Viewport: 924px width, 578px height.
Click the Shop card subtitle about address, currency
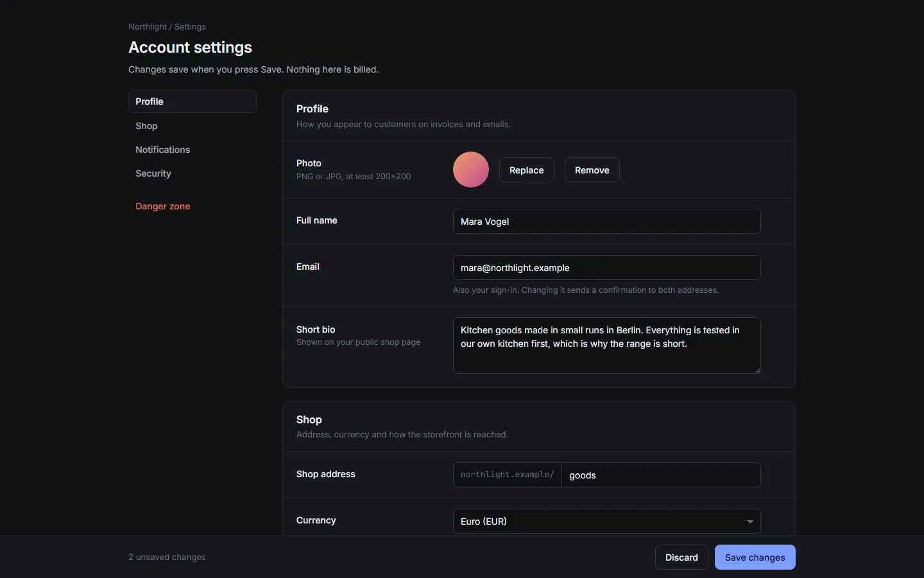click(x=402, y=435)
